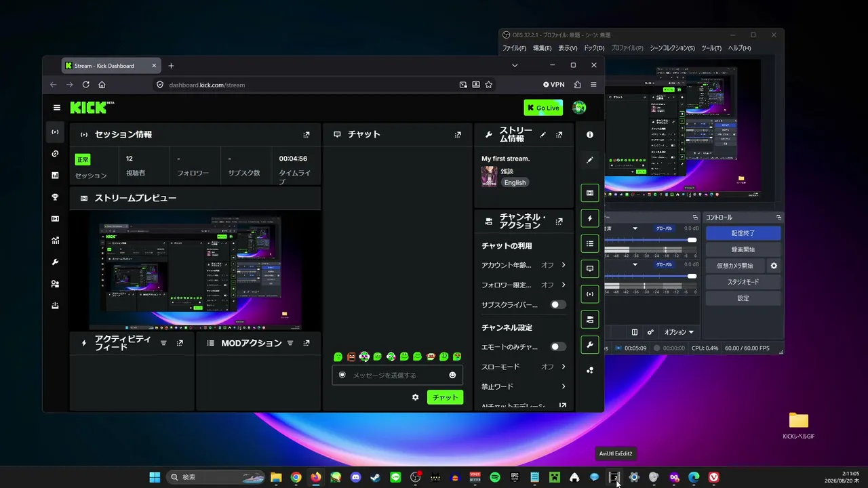Adjust the second channel volume slider in OBS mixer
This screenshot has height=488, width=868.
(650, 276)
